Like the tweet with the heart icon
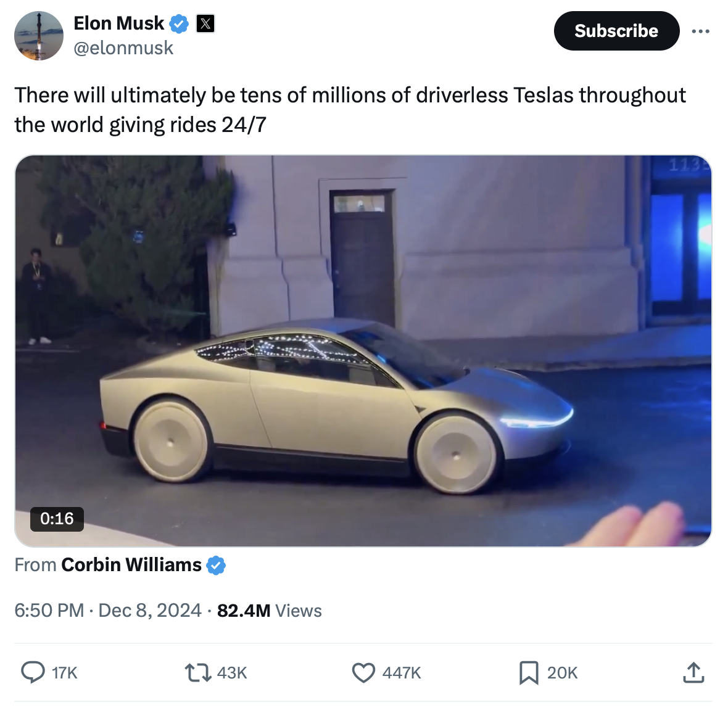The height and width of the screenshot is (713, 728). click(363, 673)
